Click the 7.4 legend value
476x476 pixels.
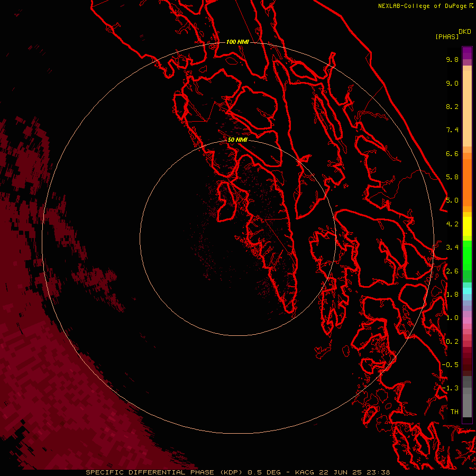[x=452, y=130]
